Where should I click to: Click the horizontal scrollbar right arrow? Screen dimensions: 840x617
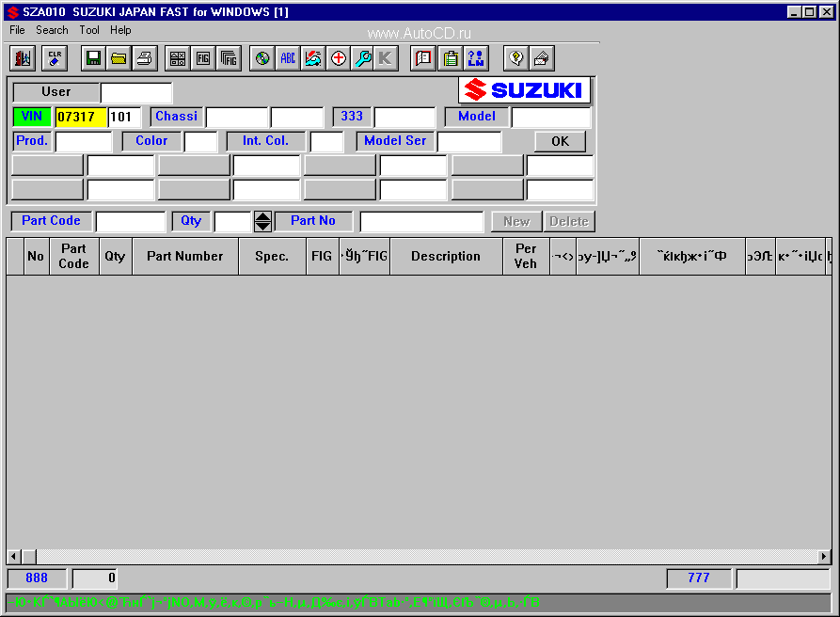point(824,557)
